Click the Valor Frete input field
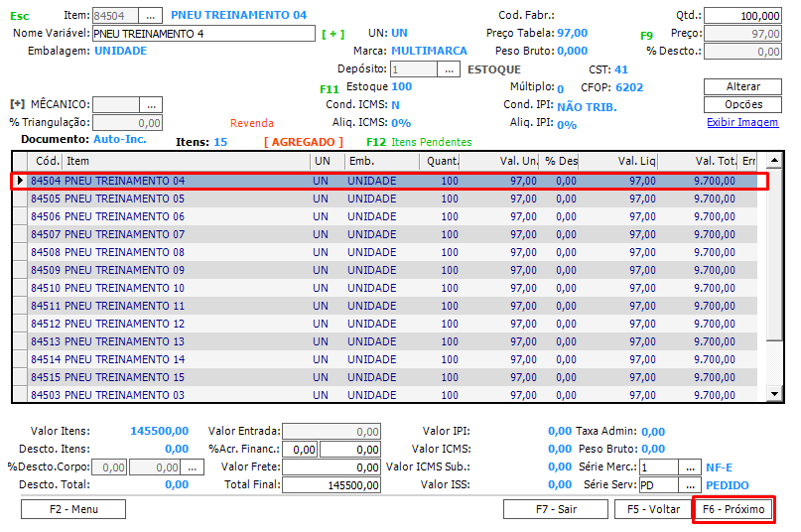The width and height of the screenshot is (801, 532). click(332, 467)
